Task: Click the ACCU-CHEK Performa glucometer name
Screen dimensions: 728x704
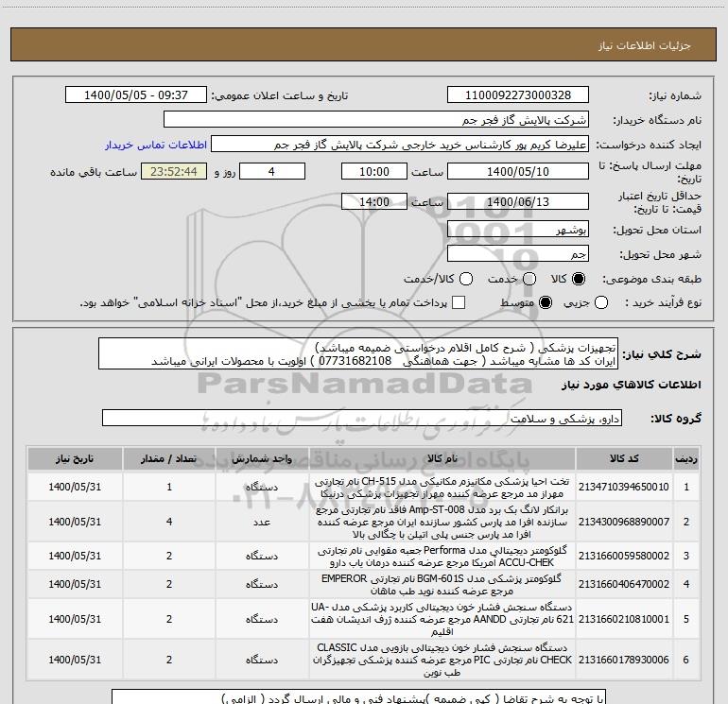Action: [442, 557]
